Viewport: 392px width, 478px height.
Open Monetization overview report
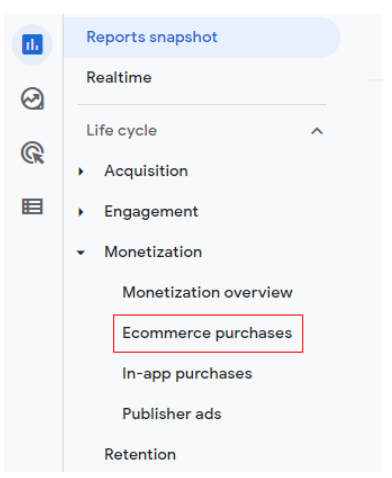[207, 292]
